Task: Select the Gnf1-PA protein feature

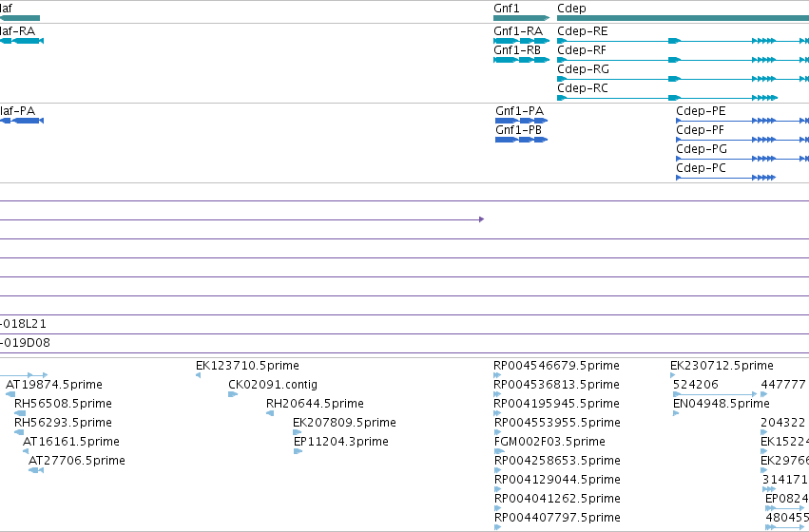Action: tap(521, 121)
